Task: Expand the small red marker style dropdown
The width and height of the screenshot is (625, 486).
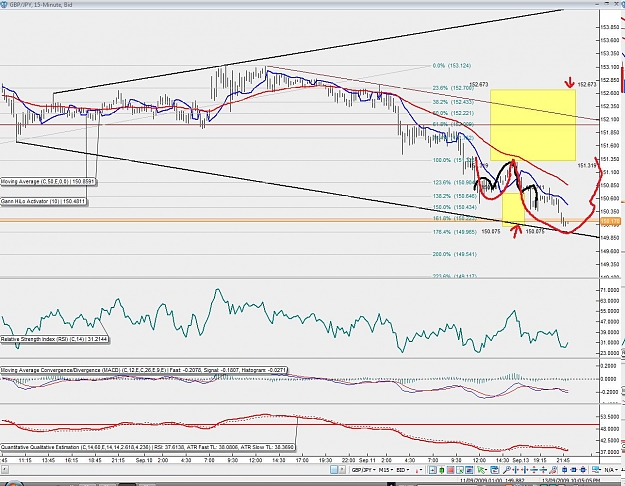Action: point(419,470)
